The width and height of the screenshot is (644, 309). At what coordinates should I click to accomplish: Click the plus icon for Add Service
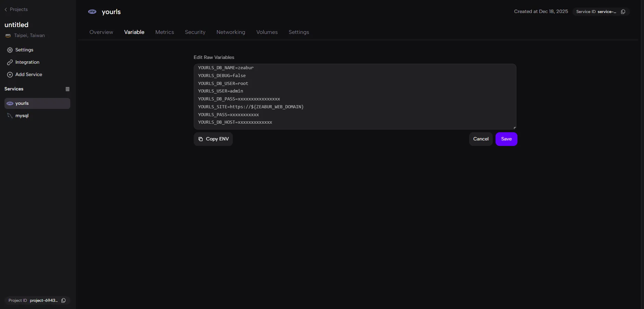(x=10, y=75)
